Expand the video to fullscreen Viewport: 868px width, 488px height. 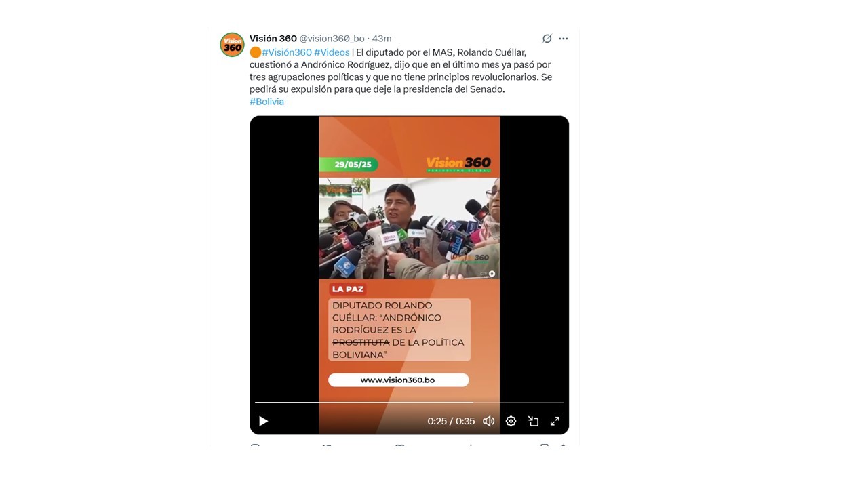(555, 421)
